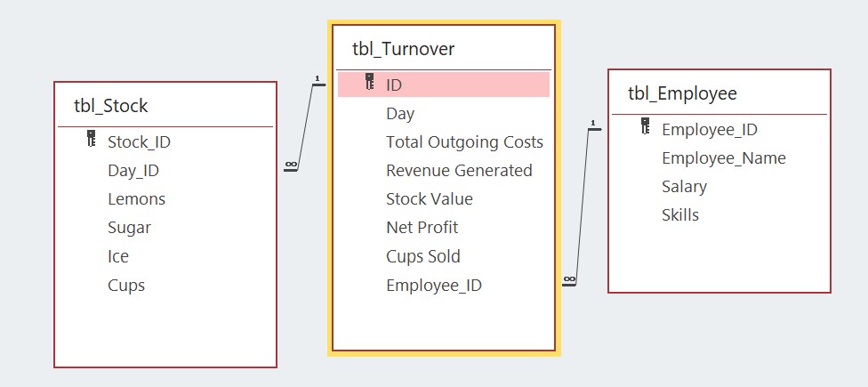Select the tbl_Employee table title
The height and width of the screenshot is (387, 868).
[682, 93]
